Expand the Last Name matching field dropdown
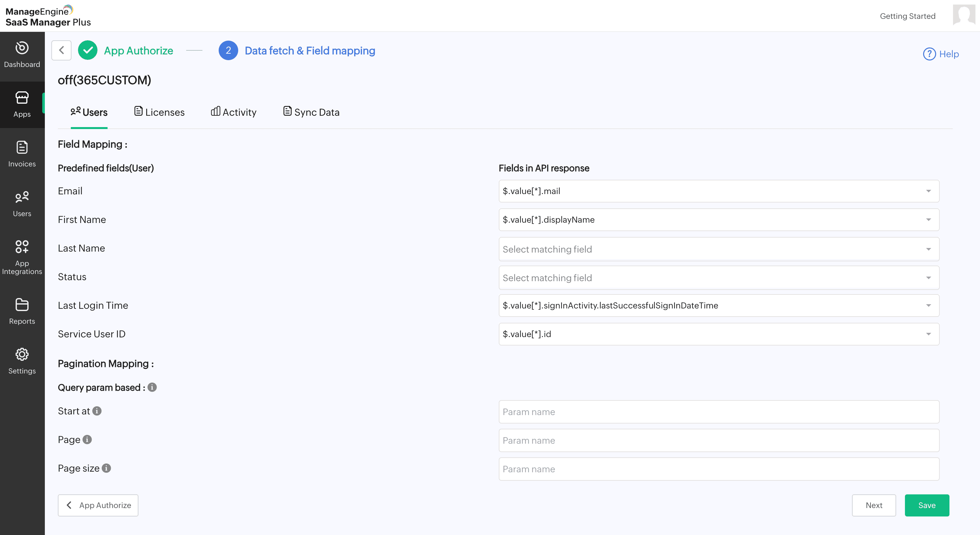 click(x=719, y=249)
